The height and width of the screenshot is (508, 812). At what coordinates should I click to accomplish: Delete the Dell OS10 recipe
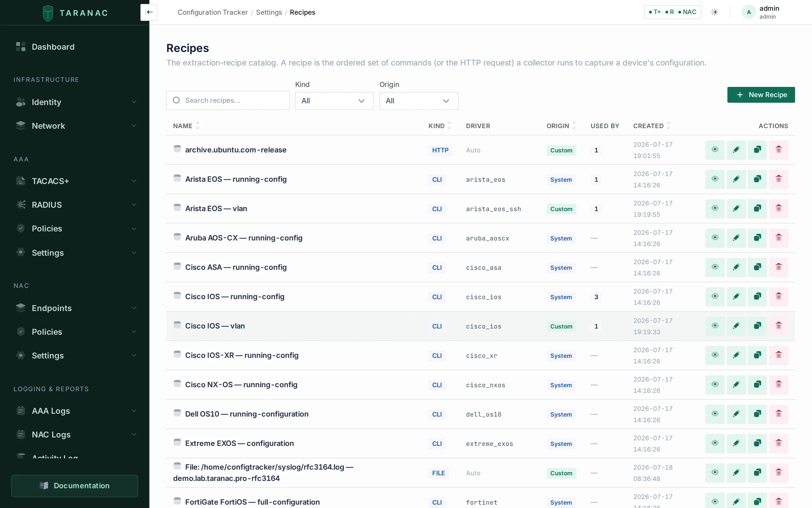click(778, 414)
